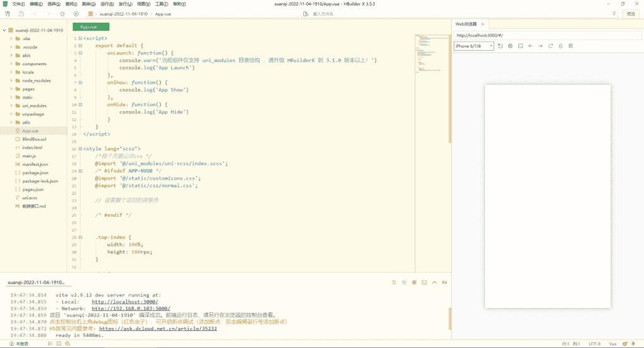This screenshot has width=644, height=348.
Task: Open the 选择(S) menu
Action: [x=54, y=4]
